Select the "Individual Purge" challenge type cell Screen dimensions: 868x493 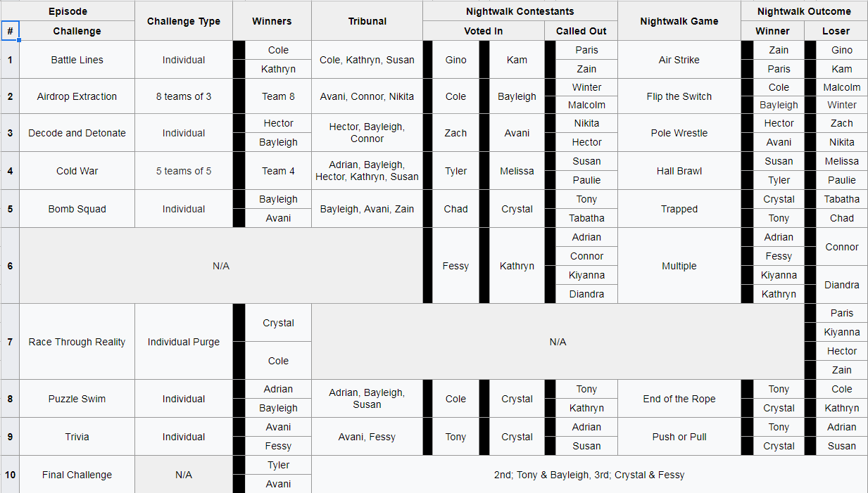pos(184,342)
